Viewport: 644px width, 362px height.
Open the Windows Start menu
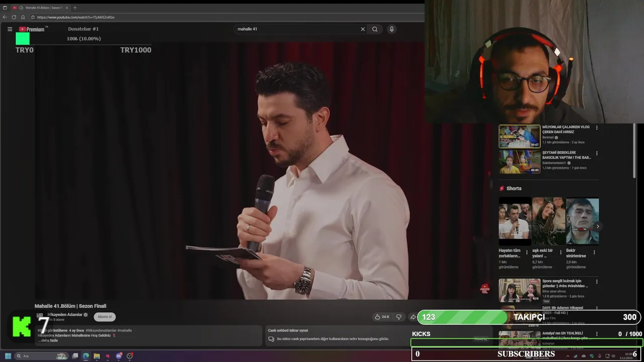(x=8, y=356)
